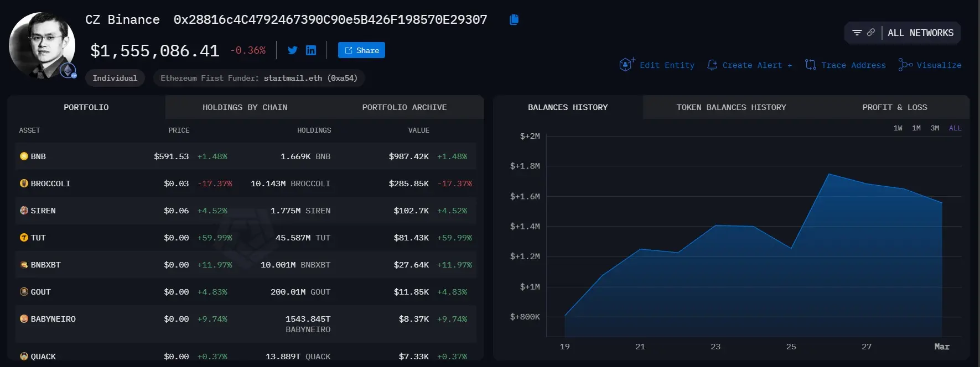
Task: Click the Create Alert + link
Action: tap(757, 65)
